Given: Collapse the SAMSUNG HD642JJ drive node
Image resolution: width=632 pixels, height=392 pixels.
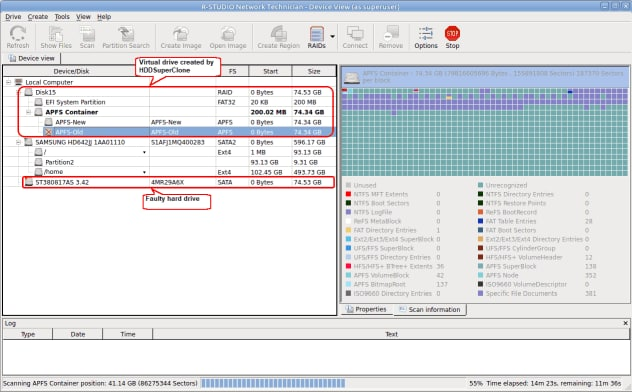Looking at the screenshot, I should (18, 142).
